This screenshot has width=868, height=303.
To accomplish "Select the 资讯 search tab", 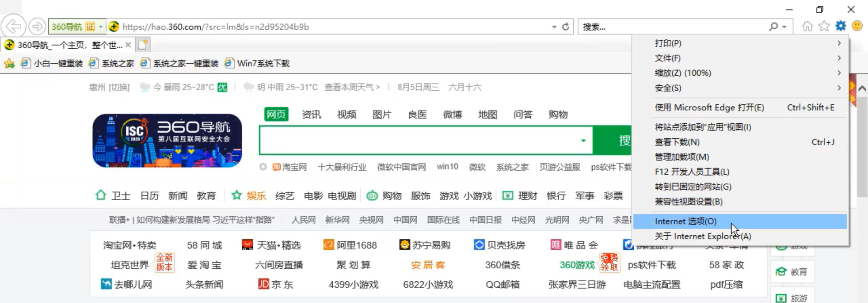I will 311,115.
